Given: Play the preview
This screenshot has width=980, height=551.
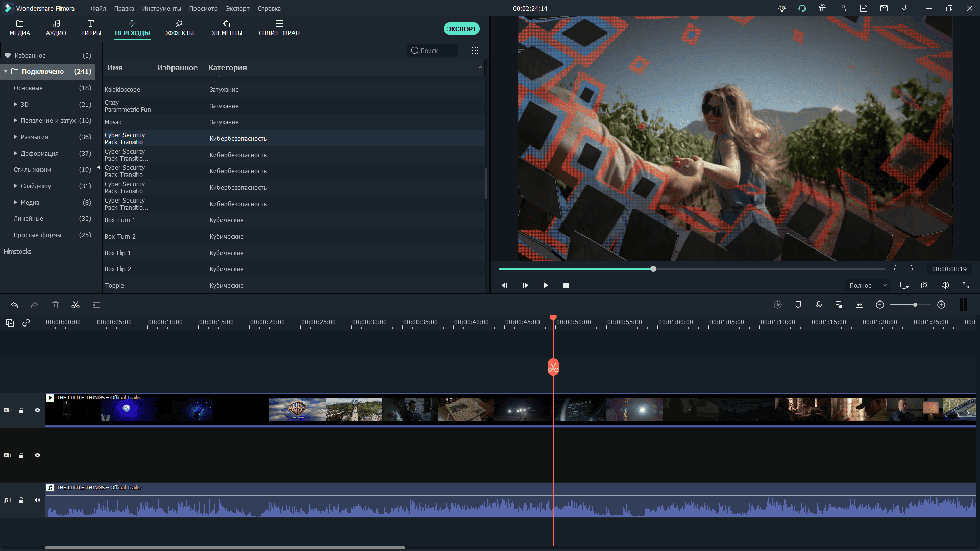Looking at the screenshot, I should (546, 285).
